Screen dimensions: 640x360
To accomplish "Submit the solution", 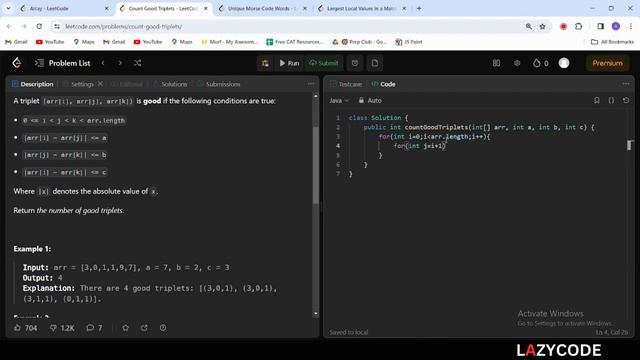I will 324,63.
